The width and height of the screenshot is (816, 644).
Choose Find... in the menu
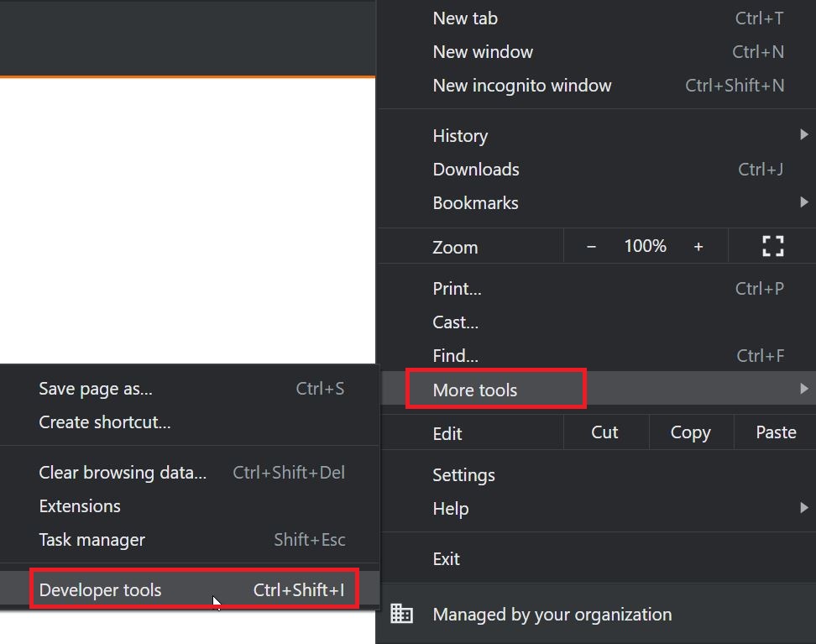coord(596,355)
